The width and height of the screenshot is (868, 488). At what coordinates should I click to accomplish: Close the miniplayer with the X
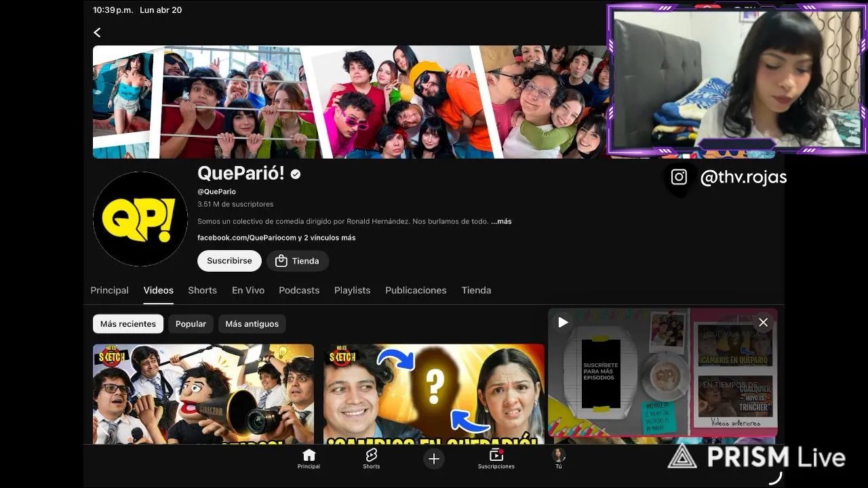[x=763, y=323]
